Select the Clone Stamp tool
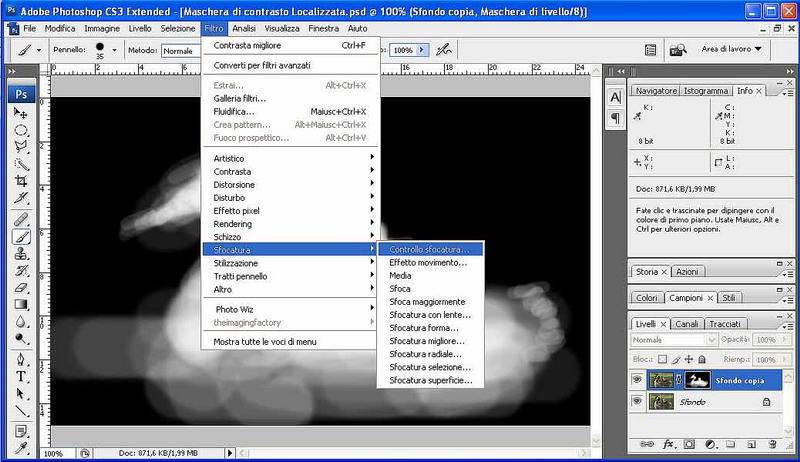Screen dimensions: 800x462 21,253
